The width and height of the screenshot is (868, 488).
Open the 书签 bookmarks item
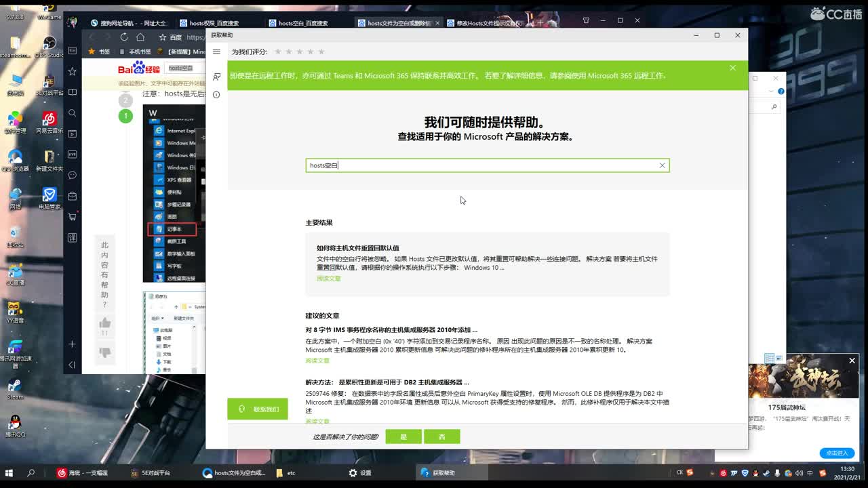[100, 52]
